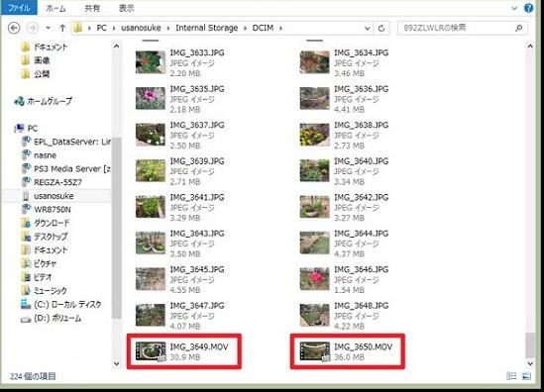Click file list scroll down arrow
Image resolution: width=544 pixels, height=392 pixels.
(530, 363)
